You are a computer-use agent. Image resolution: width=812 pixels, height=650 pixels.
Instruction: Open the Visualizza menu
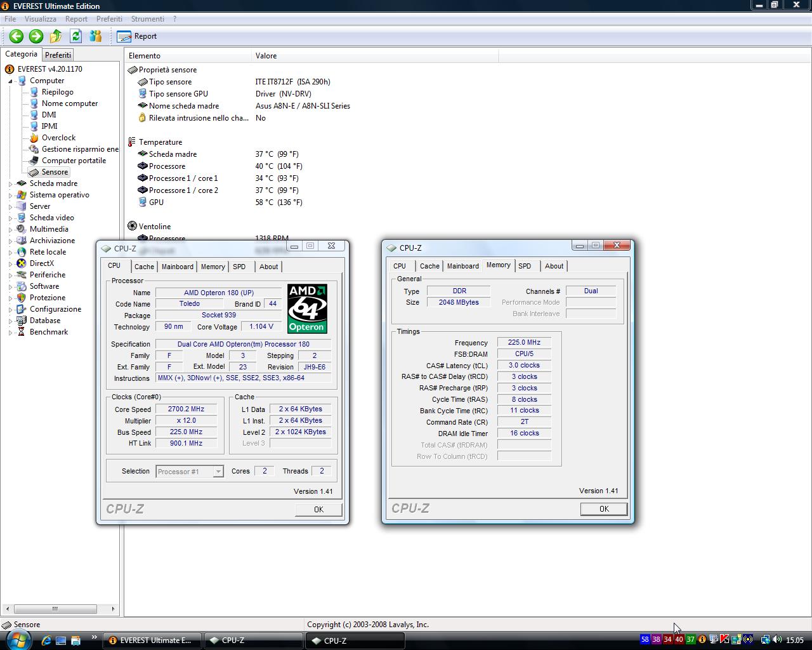point(41,19)
